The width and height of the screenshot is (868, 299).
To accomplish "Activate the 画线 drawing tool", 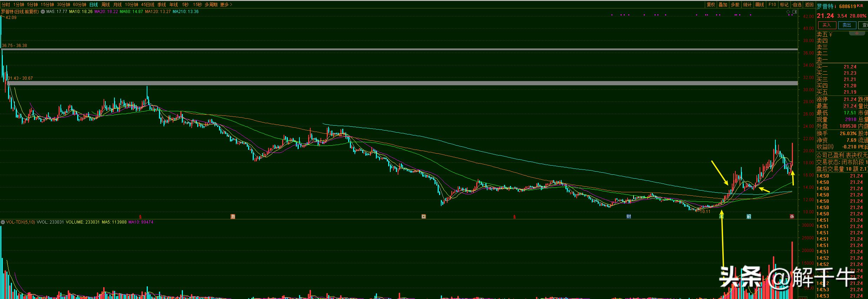I will tap(760, 5).
